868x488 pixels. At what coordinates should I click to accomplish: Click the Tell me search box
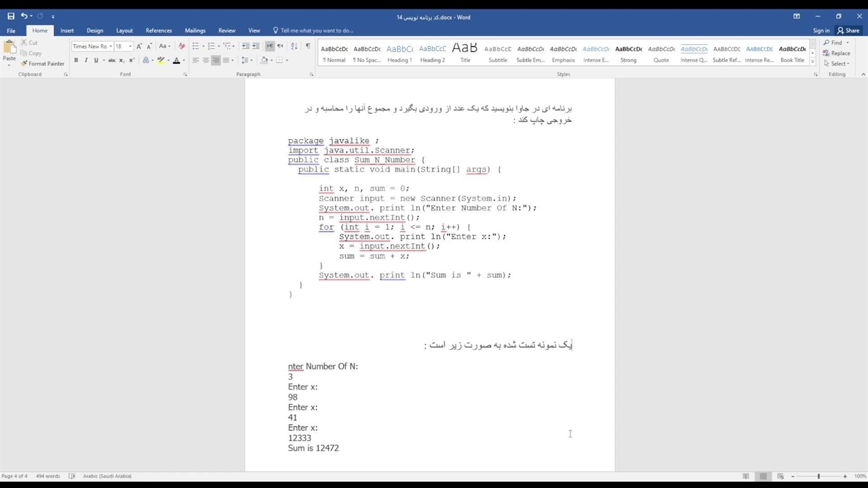click(x=316, y=30)
